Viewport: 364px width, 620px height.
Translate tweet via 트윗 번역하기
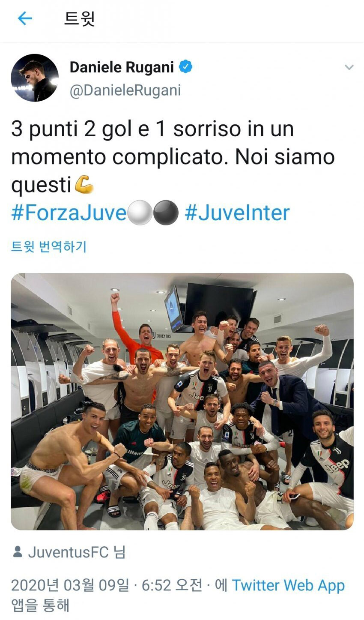click(x=49, y=246)
